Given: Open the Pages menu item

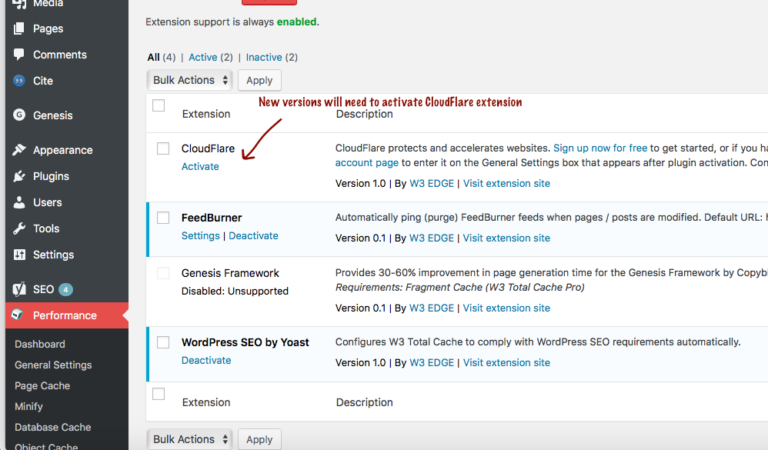Looking at the screenshot, I should click(x=48, y=28).
